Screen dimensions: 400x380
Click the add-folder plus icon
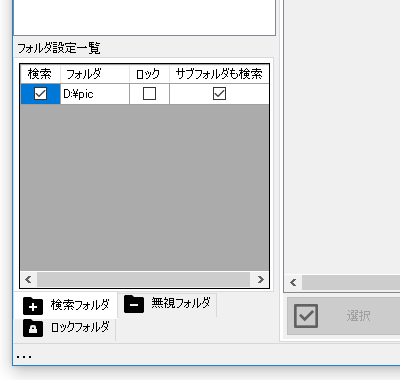click(33, 306)
